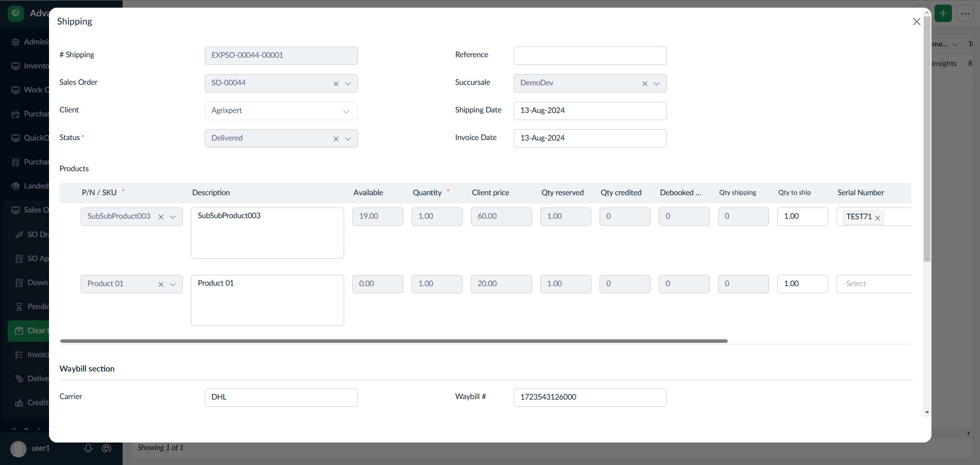Click the Reference input field

(590, 56)
